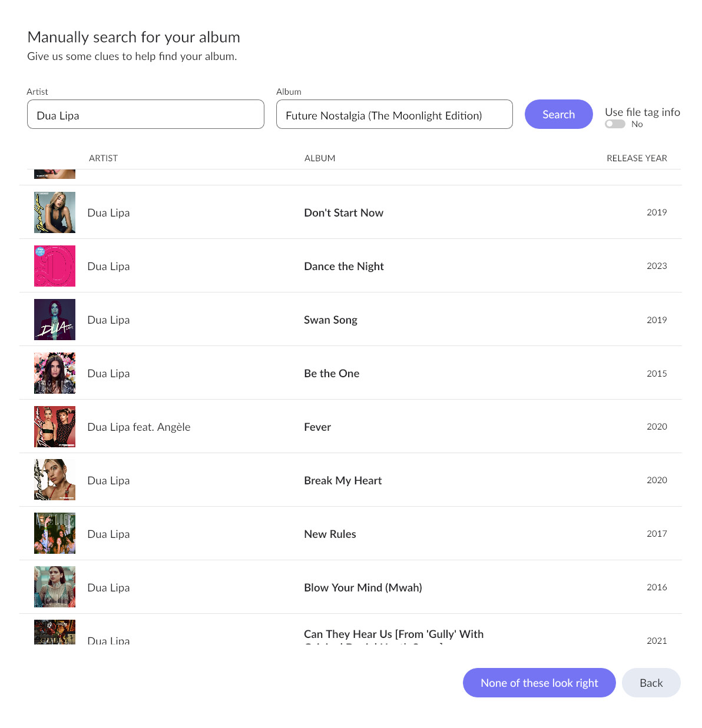The height and width of the screenshot is (728, 702).
Task: Choose the Don't Start Now album title
Action: coord(343,213)
